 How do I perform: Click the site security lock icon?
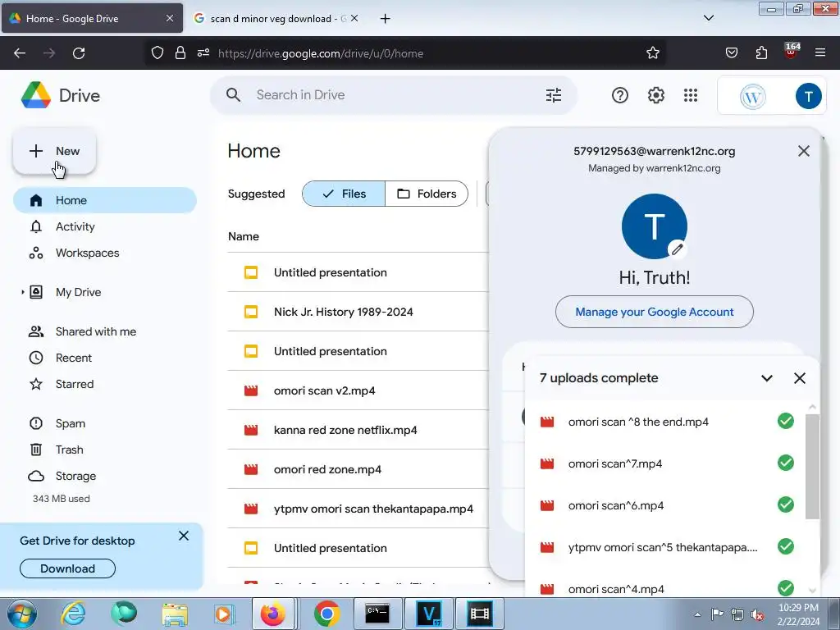[180, 53]
